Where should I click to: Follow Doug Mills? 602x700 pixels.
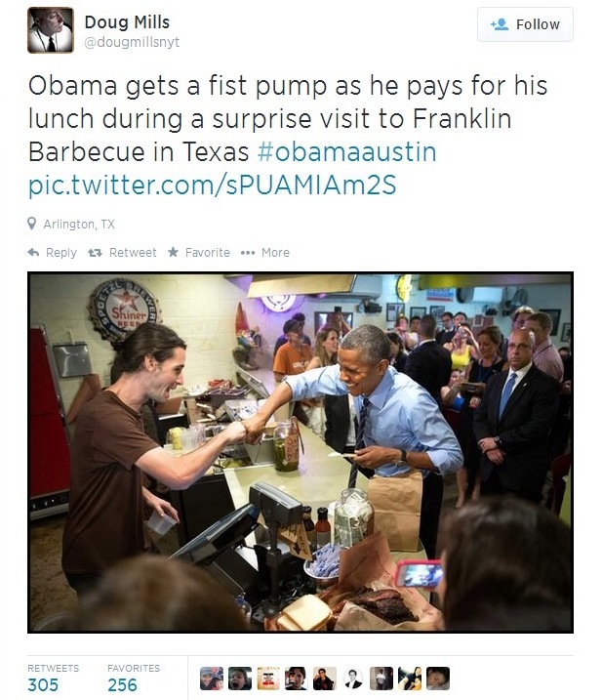pyautogui.click(x=525, y=24)
